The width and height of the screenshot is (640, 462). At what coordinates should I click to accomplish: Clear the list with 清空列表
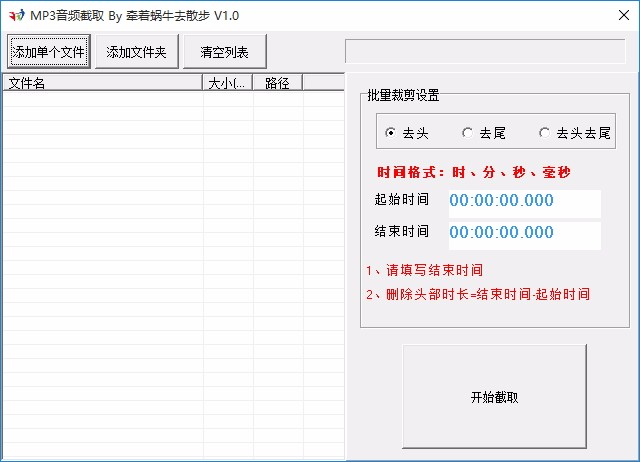coord(224,52)
